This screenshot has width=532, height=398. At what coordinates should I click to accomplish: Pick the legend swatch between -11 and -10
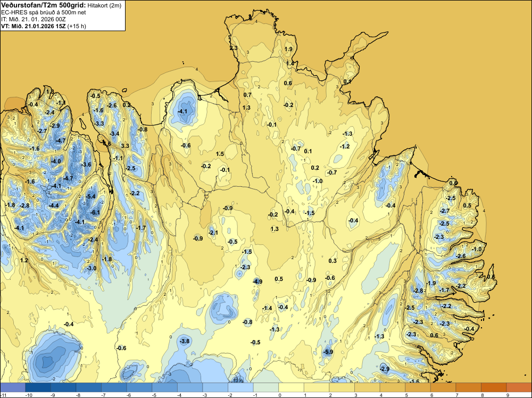(13, 387)
